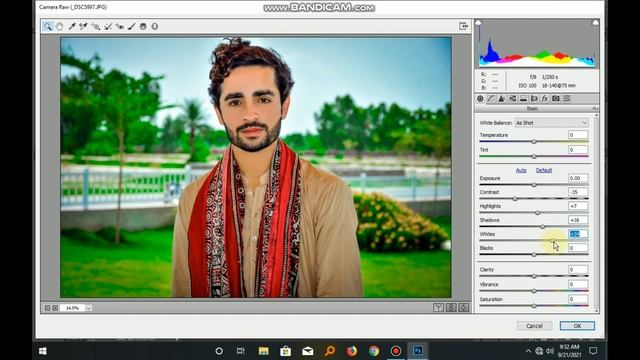Click the OK button
640x360 pixels.
[577, 326]
